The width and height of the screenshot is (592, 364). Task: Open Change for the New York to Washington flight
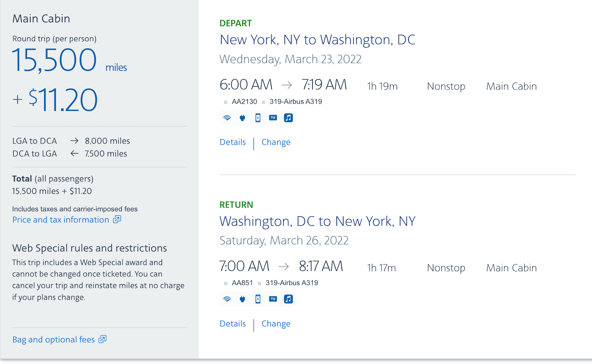pyautogui.click(x=276, y=142)
